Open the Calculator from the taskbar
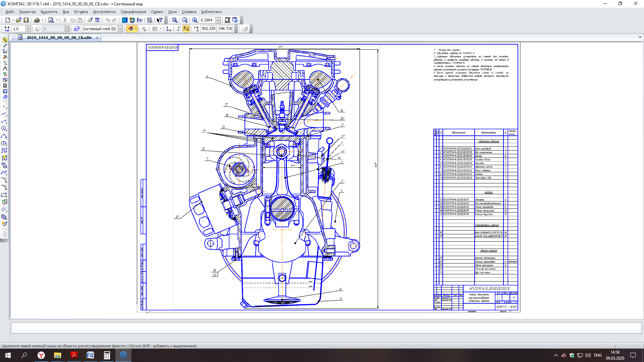 107,355
